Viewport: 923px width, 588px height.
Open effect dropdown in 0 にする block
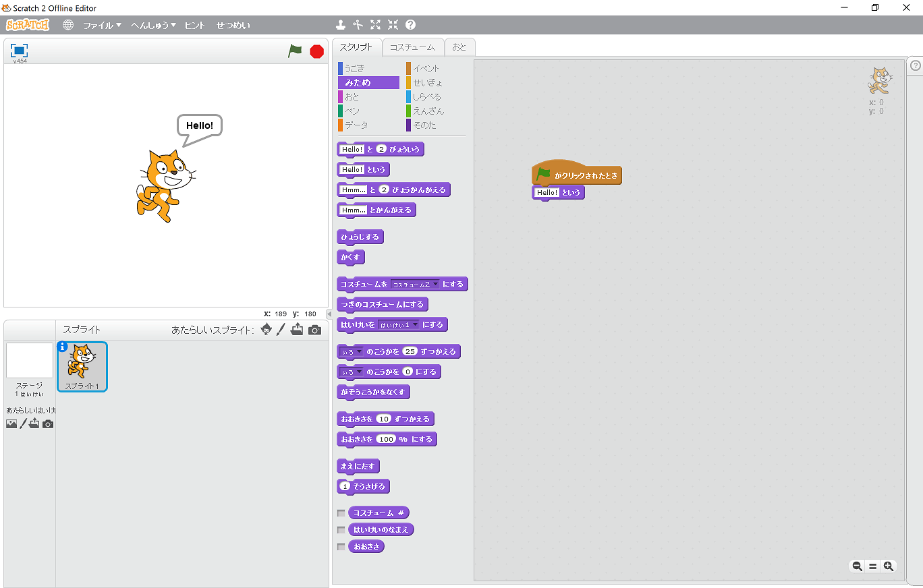click(x=351, y=372)
